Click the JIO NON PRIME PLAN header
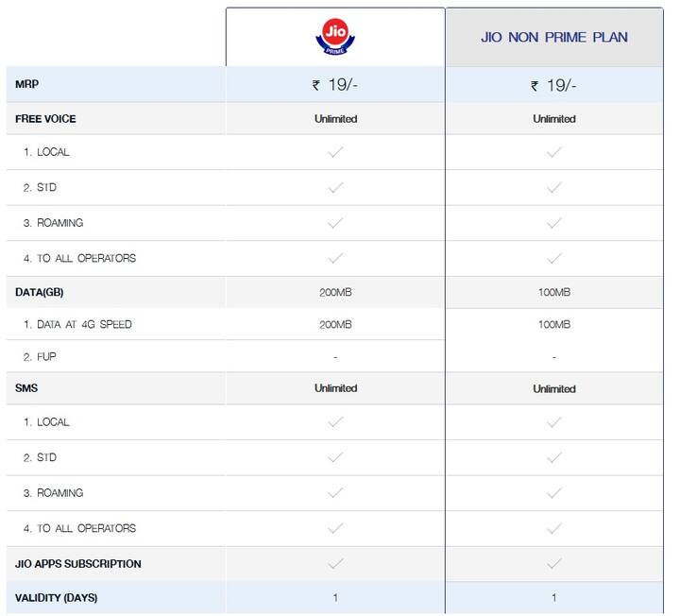 point(554,37)
